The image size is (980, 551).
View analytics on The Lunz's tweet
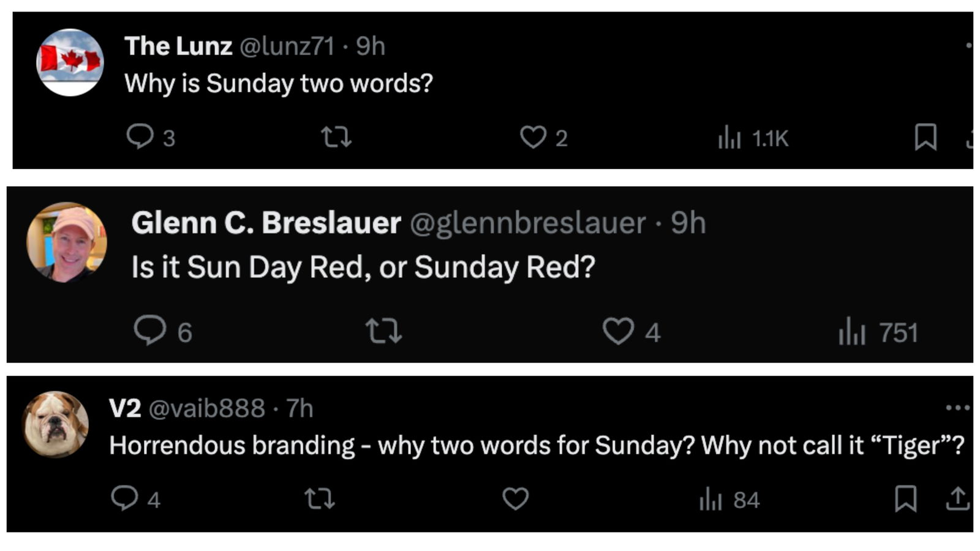(x=729, y=138)
